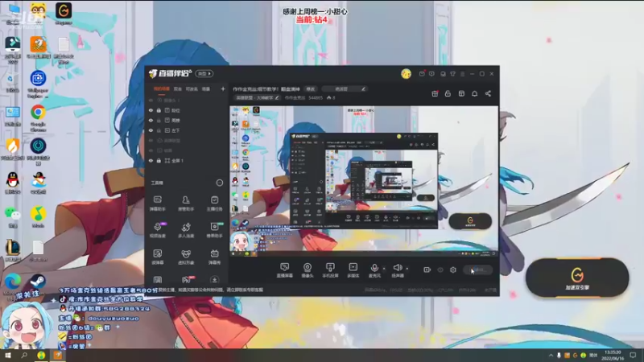The image size is (644, 362).
Task: Select the active orange scene tab
Action: [x=162, y=88]
